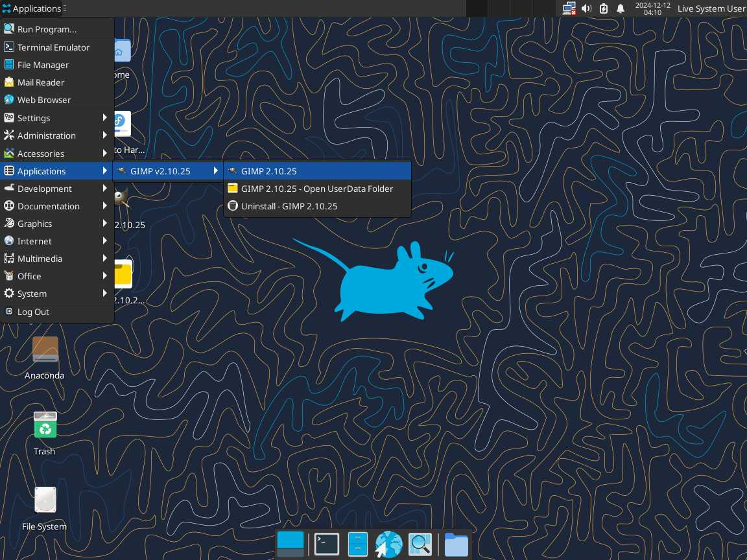Viewport: 747px width, 560px height.
Task: Click Show Desktop in the dock
Action: click(x=290, y=544)
